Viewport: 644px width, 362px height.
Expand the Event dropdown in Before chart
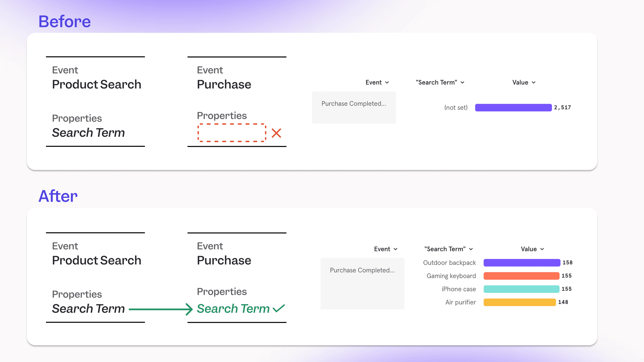coord(377,82)
